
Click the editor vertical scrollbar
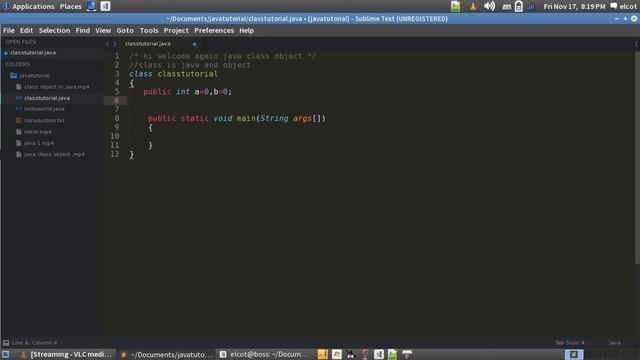(x=637, y=158)
